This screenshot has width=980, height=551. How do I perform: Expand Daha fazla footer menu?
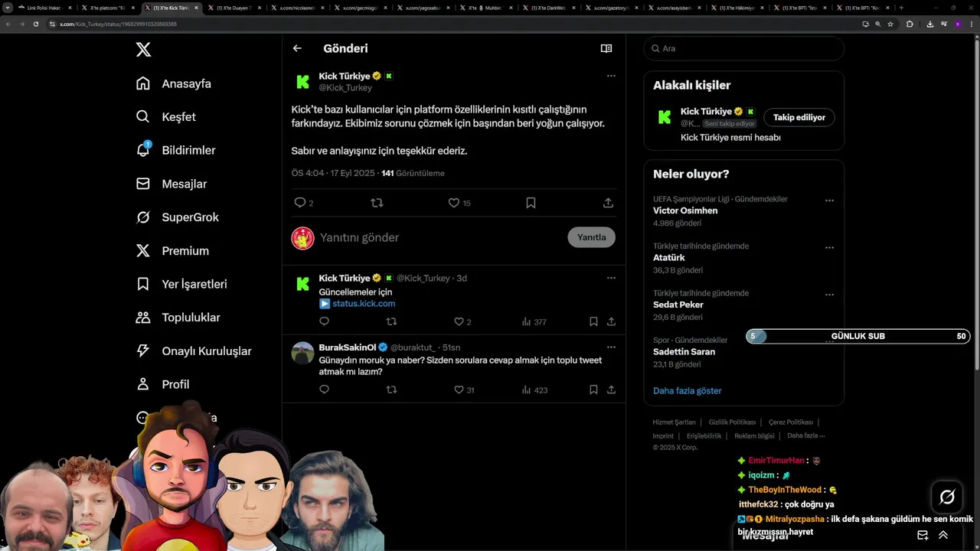pos(805,435)
